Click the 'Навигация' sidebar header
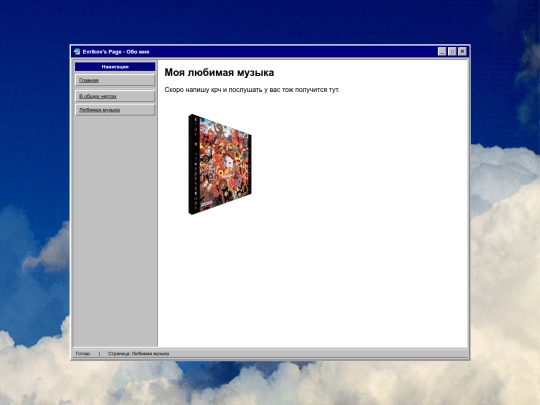The width and height of the screenshot is (540, 405). click(115, 66)
